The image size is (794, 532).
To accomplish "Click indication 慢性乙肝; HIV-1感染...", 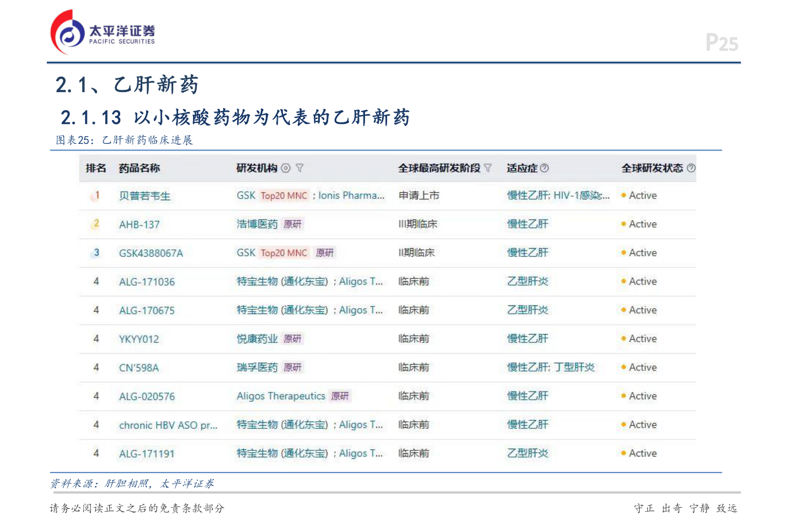I will point(559,195).
